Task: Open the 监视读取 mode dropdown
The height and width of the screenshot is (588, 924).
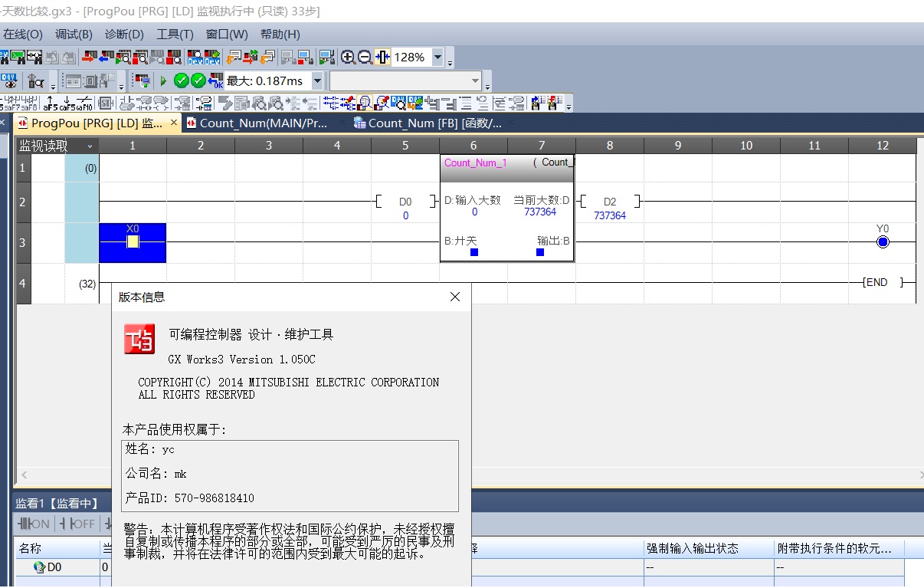Action: (90, 146)
